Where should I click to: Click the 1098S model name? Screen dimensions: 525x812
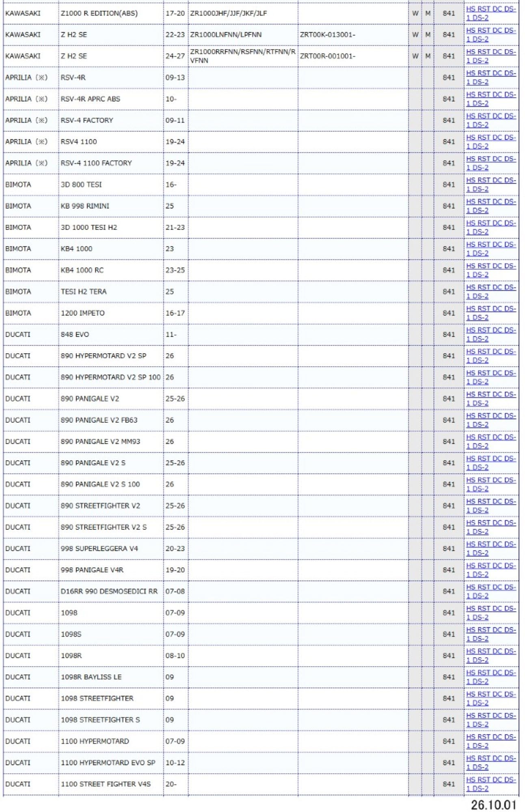pos(71,634)
